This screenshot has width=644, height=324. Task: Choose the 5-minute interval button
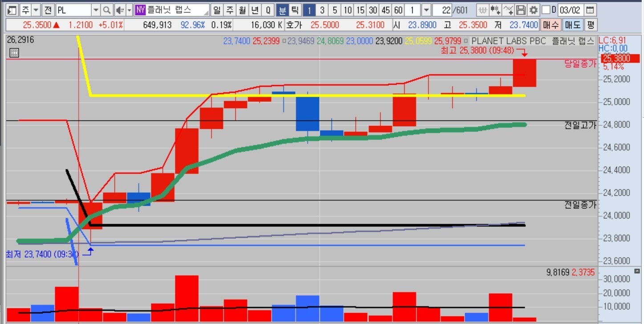pyautogui.click(x=335, y=10)
